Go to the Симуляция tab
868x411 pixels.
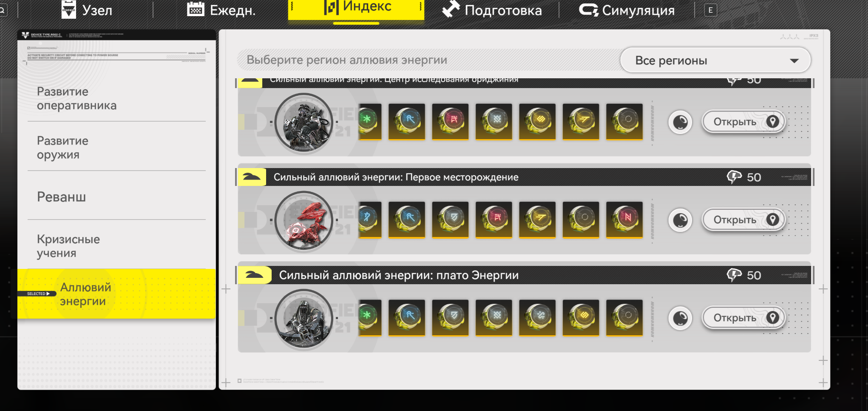point(627,10)
